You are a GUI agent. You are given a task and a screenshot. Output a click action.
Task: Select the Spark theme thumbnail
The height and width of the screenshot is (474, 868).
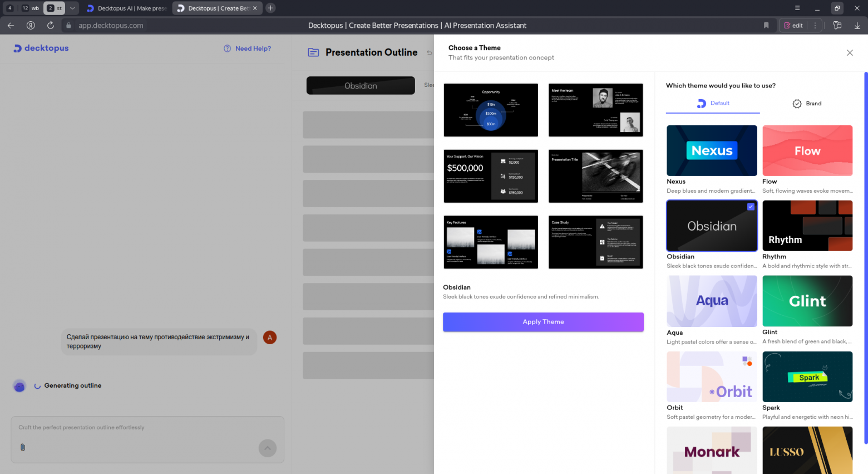click(807, 377)
